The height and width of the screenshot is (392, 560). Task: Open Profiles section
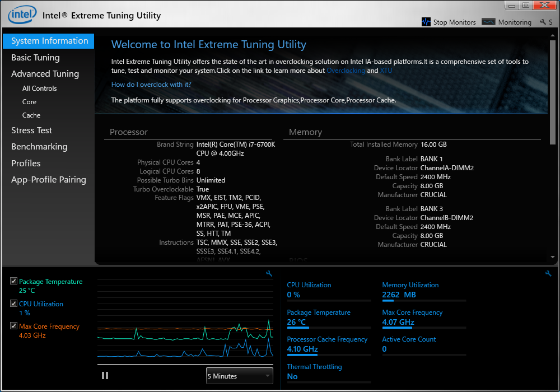pos(26,163)
